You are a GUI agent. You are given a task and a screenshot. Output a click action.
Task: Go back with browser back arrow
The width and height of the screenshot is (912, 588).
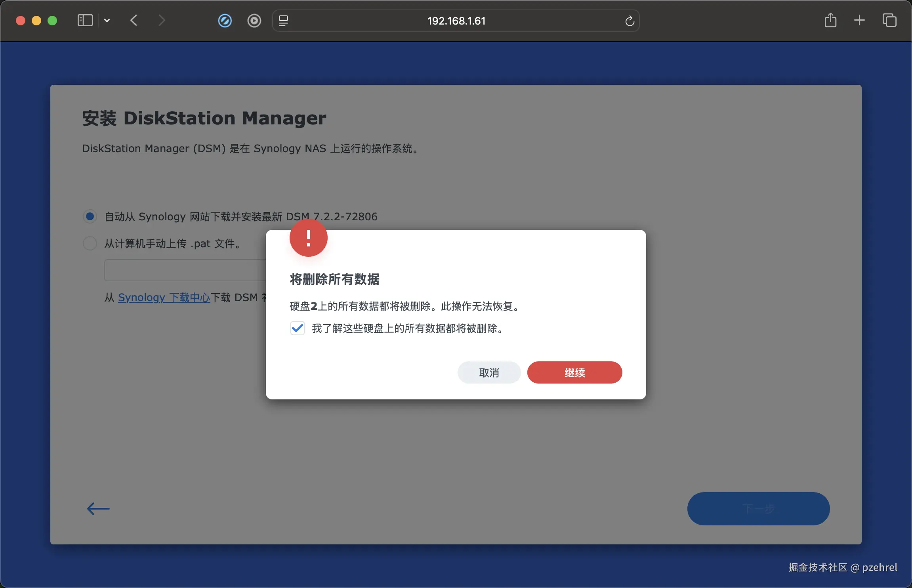(x=134, y=20)
